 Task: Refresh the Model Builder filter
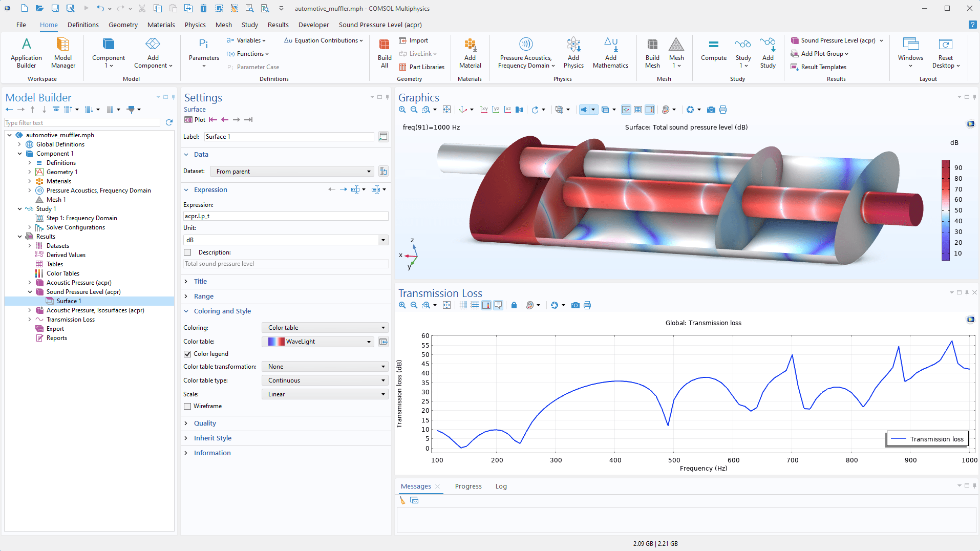click(169, 122)
